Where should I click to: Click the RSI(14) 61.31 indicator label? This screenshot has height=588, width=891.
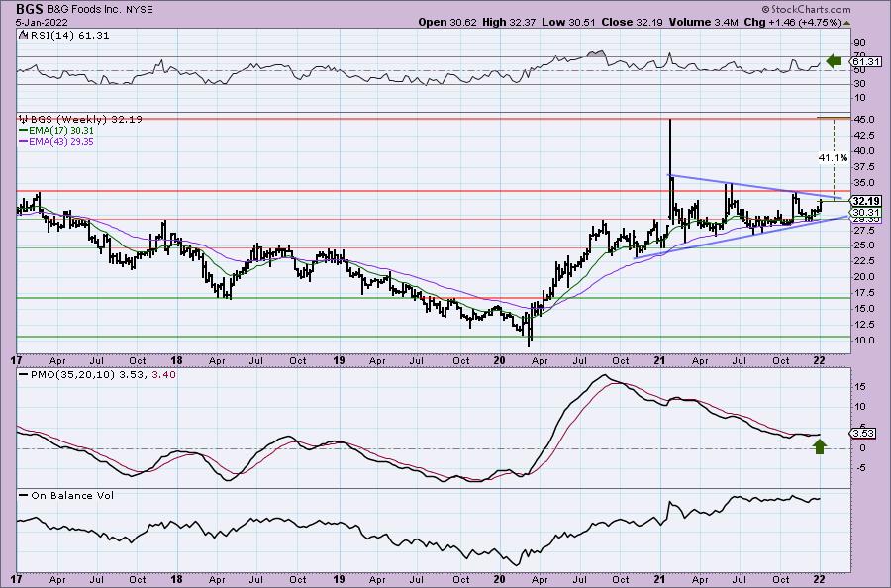(68, 36)
